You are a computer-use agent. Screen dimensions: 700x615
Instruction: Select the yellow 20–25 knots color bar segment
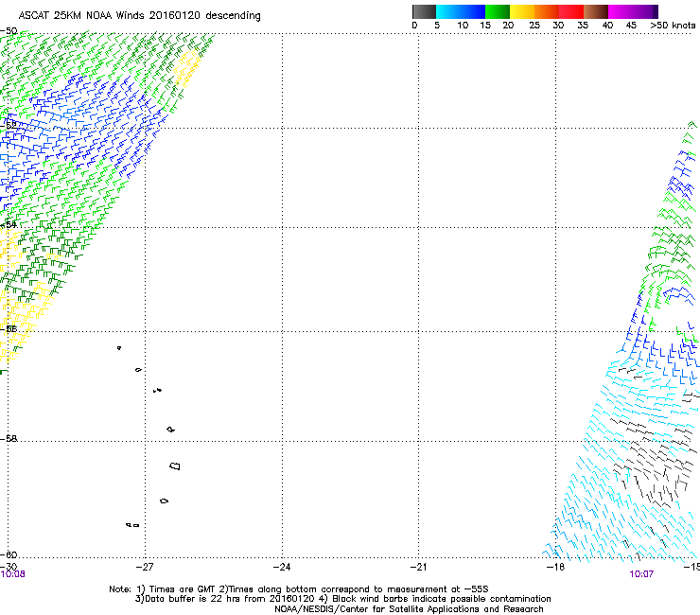coord(522,11)
